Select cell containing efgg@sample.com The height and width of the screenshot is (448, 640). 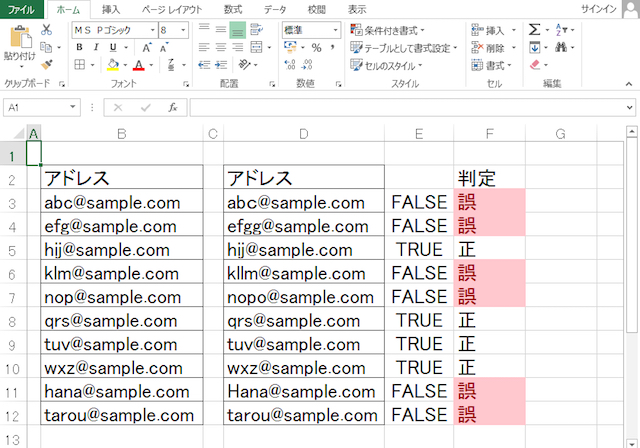[x=304, y=225]
